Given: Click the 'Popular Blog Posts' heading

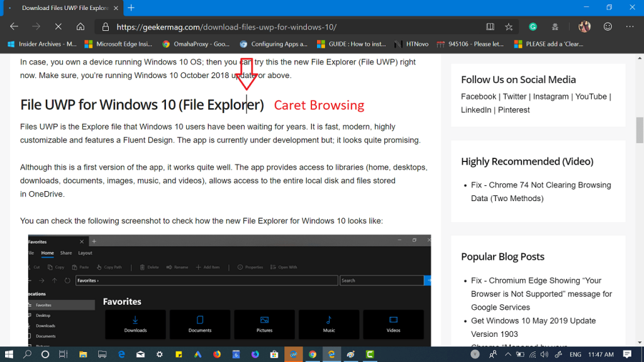Looking at the screenshot, I should tap(502, 256).
